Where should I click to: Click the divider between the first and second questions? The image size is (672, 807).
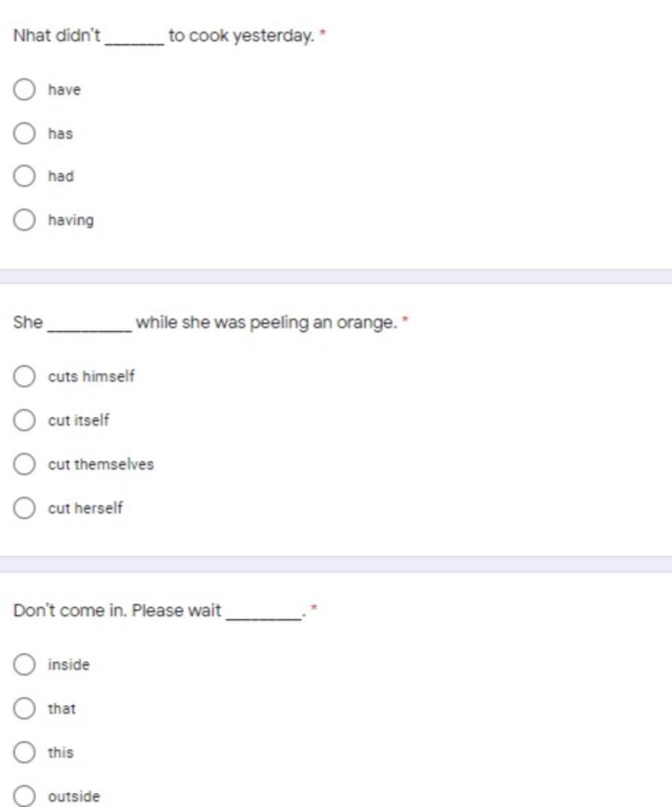coord(336,276)
